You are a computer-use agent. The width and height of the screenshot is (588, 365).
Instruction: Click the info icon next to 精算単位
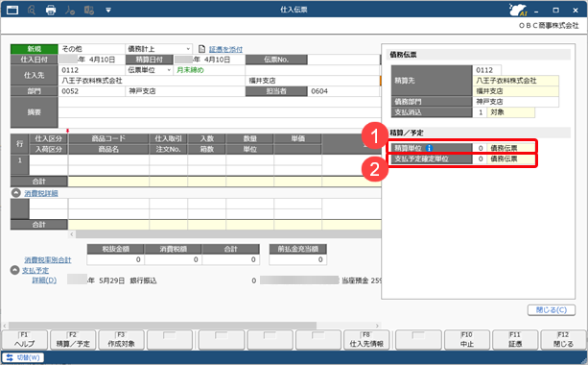429,148
